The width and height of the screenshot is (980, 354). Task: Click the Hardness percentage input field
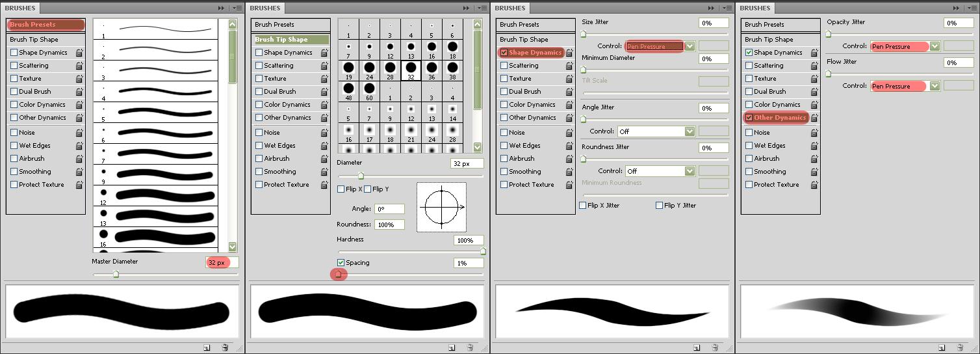click(468, 240)
